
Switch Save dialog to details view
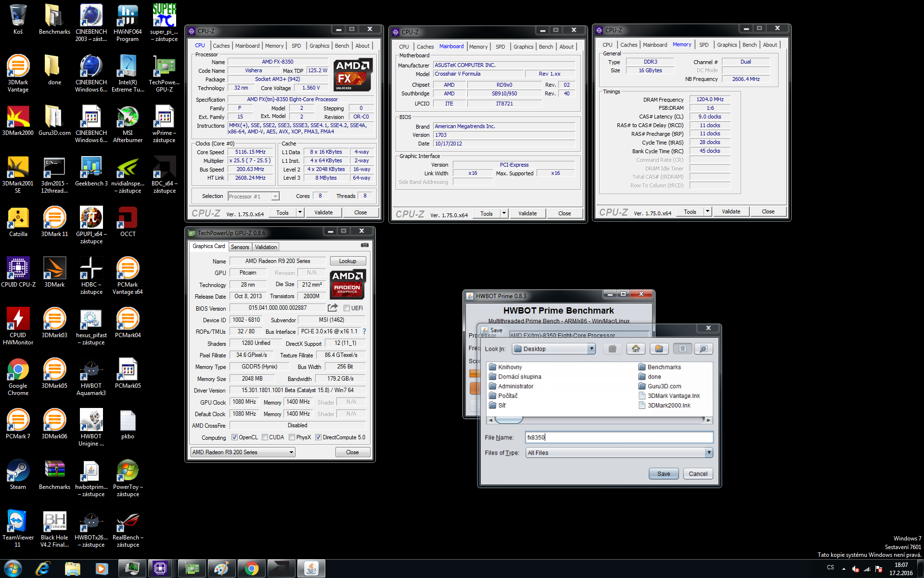703,349
